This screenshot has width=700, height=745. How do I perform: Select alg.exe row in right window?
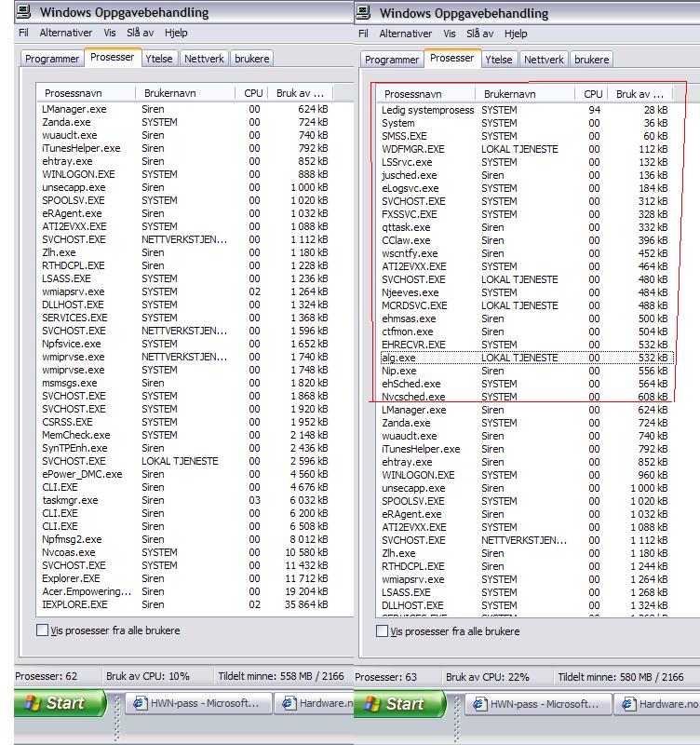(525, 358)
